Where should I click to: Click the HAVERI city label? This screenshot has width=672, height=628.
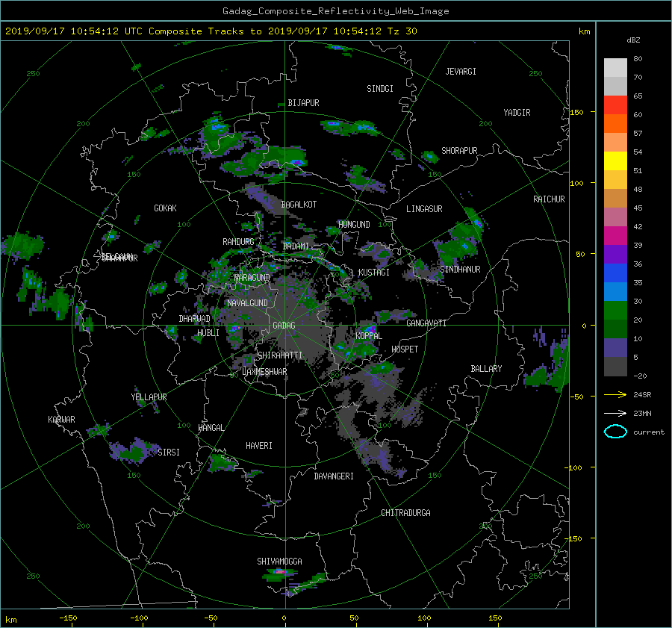coord(259,446)
